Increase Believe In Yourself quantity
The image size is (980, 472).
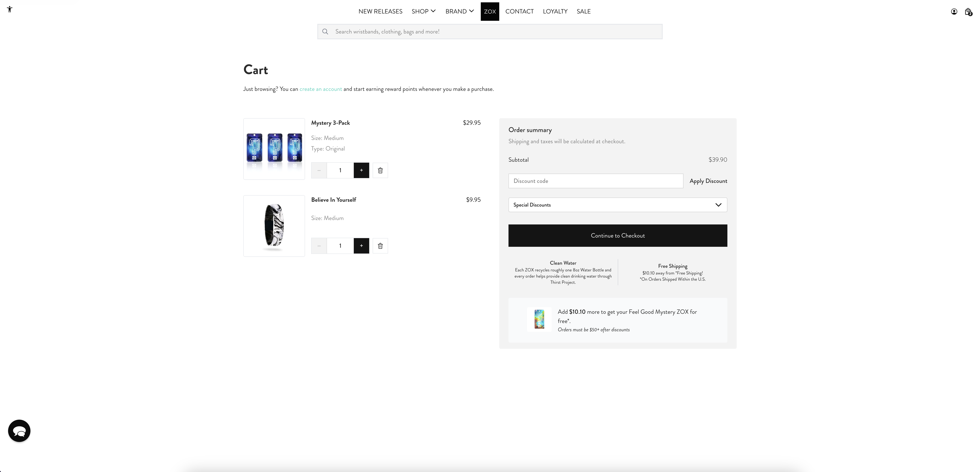361,246
